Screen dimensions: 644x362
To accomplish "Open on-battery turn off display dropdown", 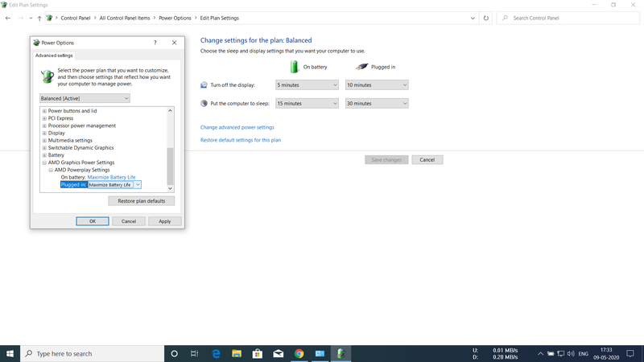I will pyautogui.click(x=307, y=84).
